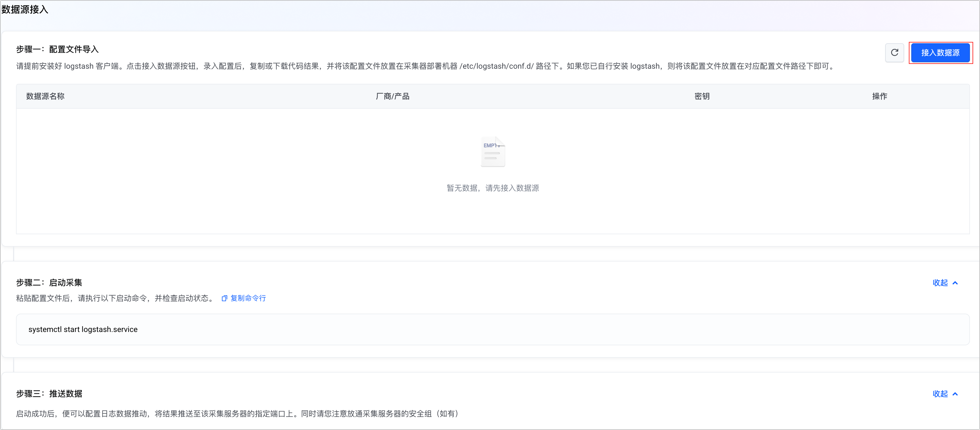Screen dimensions: 980x430
Task: Click the copy icon before 复制命令行
Action: 225,299
